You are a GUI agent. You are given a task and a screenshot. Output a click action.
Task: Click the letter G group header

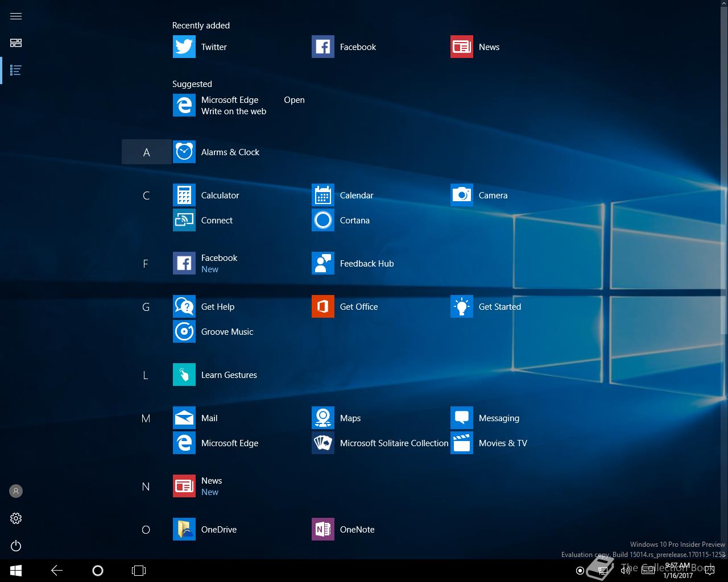click(146, 307)
